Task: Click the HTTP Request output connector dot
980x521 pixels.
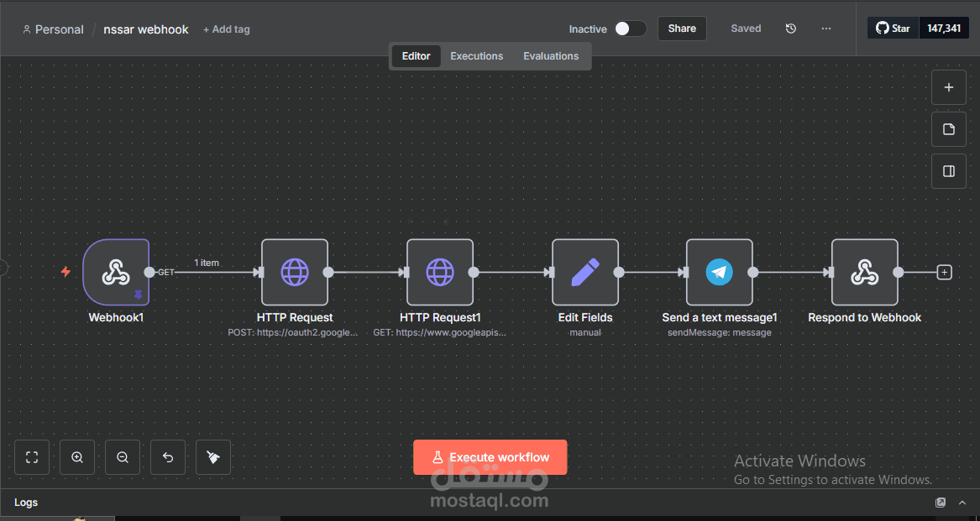Action: tap(328, 272)
